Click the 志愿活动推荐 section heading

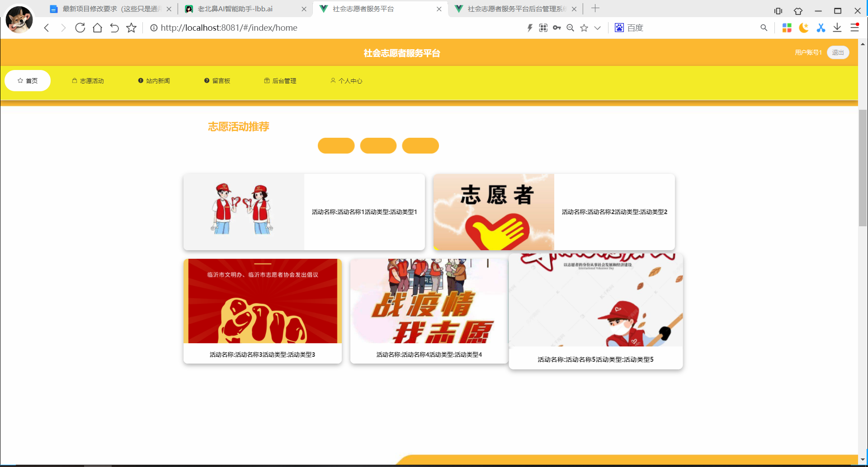(x=239, y=127)
